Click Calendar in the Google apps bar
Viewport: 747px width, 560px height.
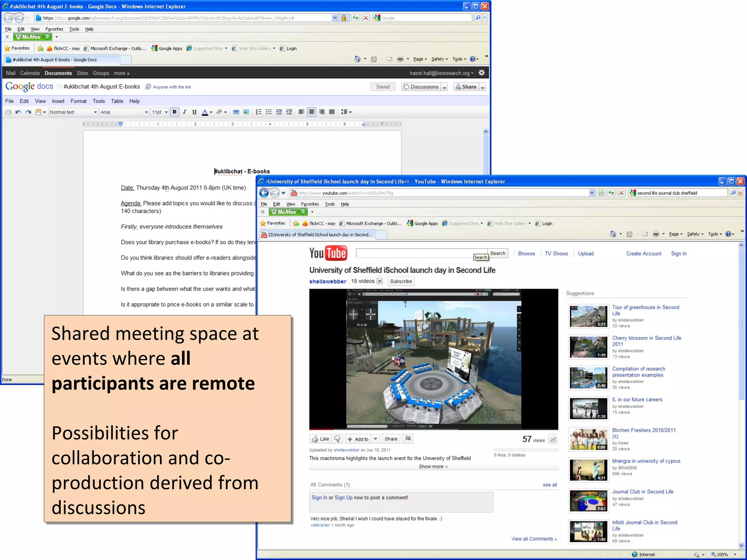pos(30,73)
